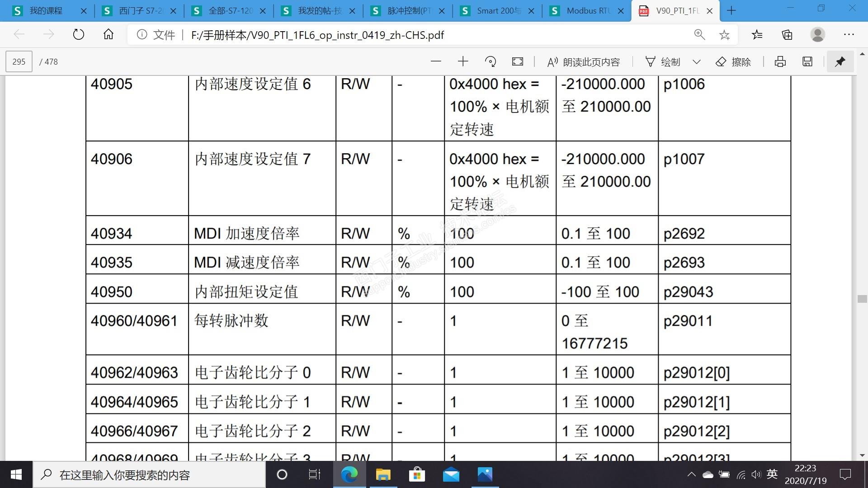This screenshot has height=488, width=868.
Task: Click the zoom out minus icon
Action: point(436,61)
